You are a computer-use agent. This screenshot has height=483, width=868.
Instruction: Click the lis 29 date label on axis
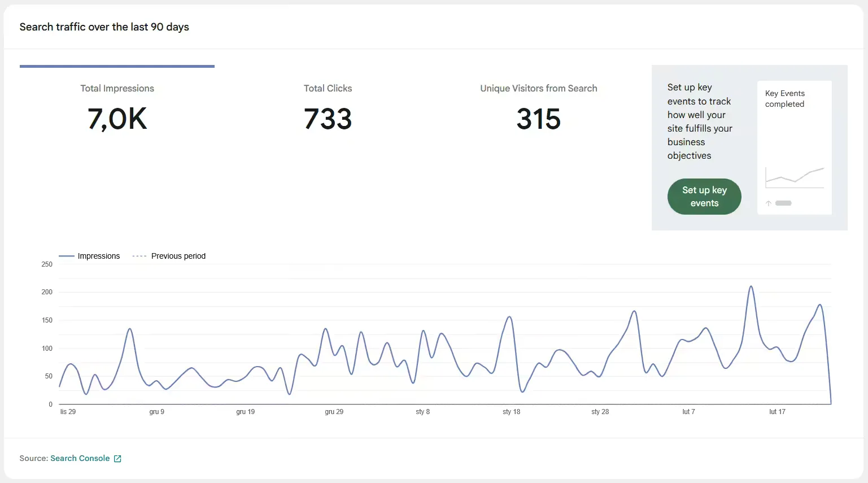click(x=68, y=412)
